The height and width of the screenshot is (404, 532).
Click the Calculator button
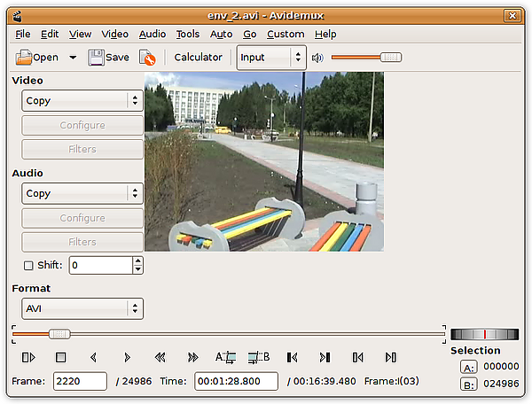pyautogui.click(x=198, y=58)
